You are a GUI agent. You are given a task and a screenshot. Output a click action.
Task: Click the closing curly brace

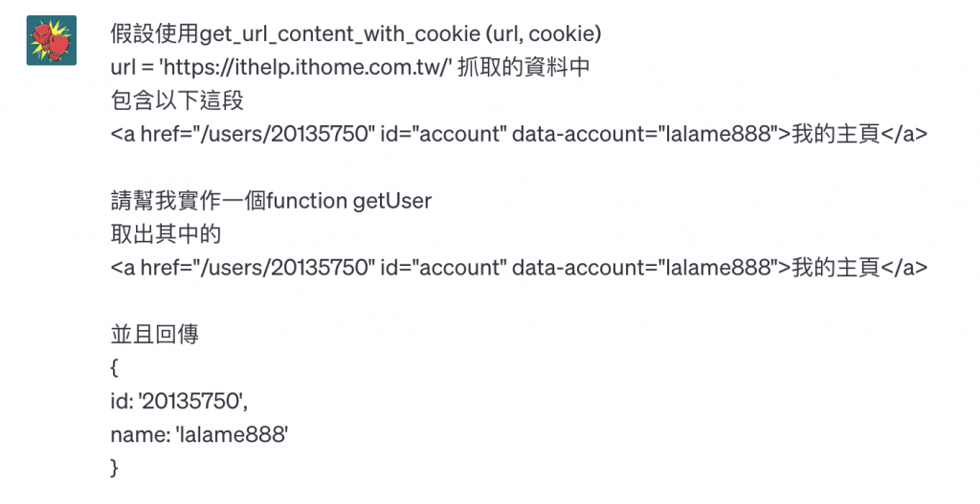(x=115, y=468)
